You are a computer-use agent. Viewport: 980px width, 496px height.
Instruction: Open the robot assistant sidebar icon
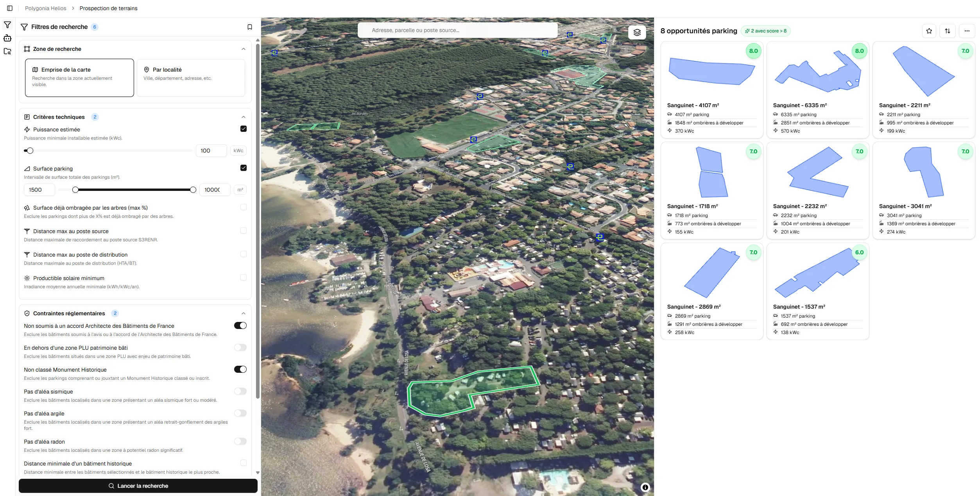[7, 38]
